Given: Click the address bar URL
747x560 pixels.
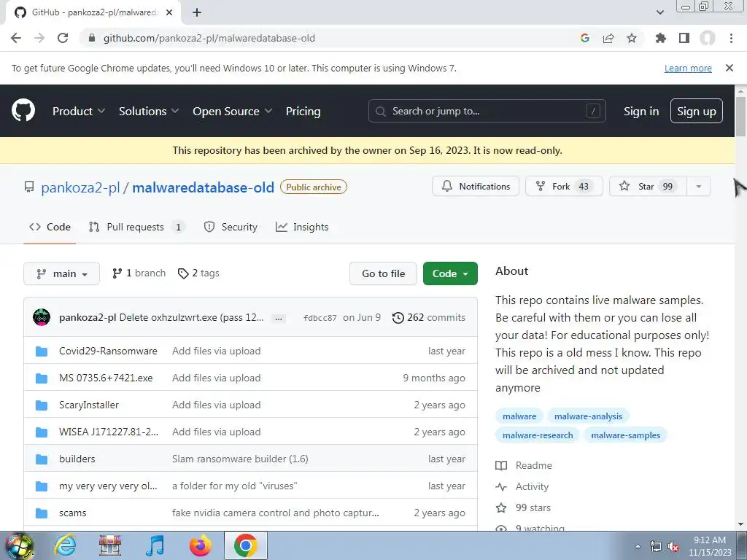Looking at the screenshot, I should [x=209, y=38].
